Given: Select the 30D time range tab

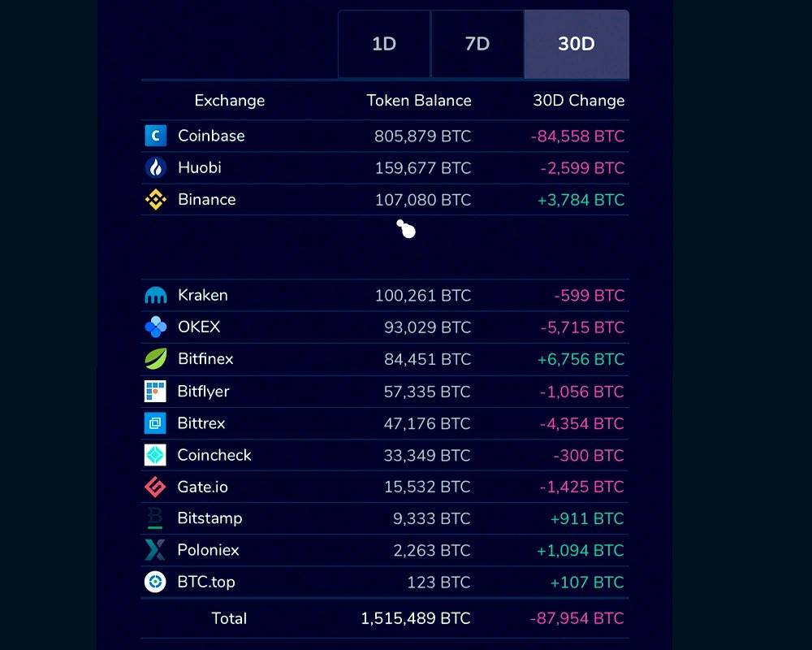Looking at the screenshot, I should 577,44.
